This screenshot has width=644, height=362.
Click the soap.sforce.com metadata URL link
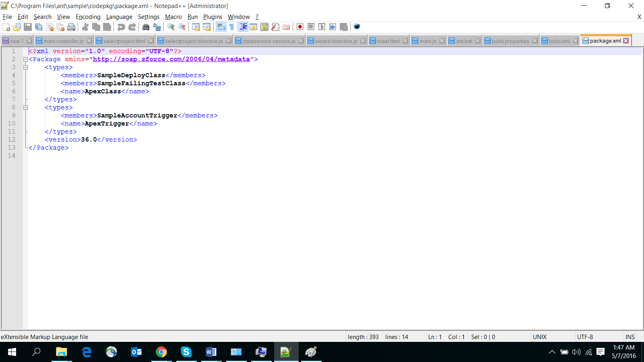(171, 59)
